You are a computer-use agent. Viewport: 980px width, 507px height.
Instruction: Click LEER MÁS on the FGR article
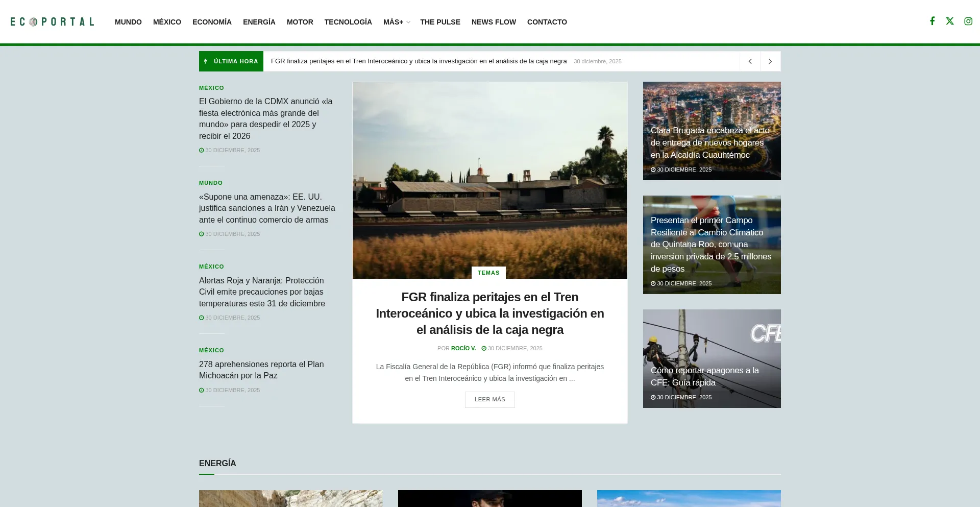[489, 399]
